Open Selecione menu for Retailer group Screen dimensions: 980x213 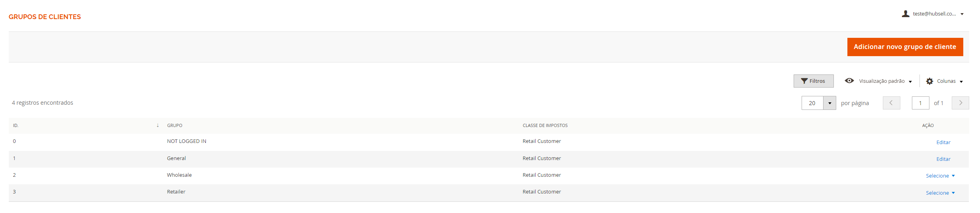[940, 193]
